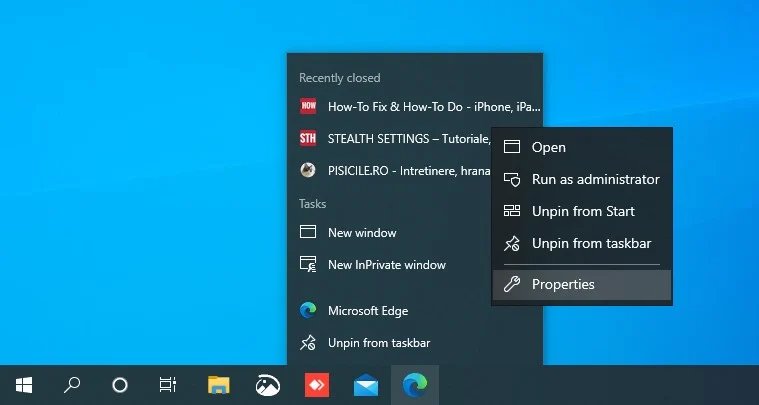Screen dimensions: 759x405
Task: Select New window in Edge jump list
Action: coord(362,233)
